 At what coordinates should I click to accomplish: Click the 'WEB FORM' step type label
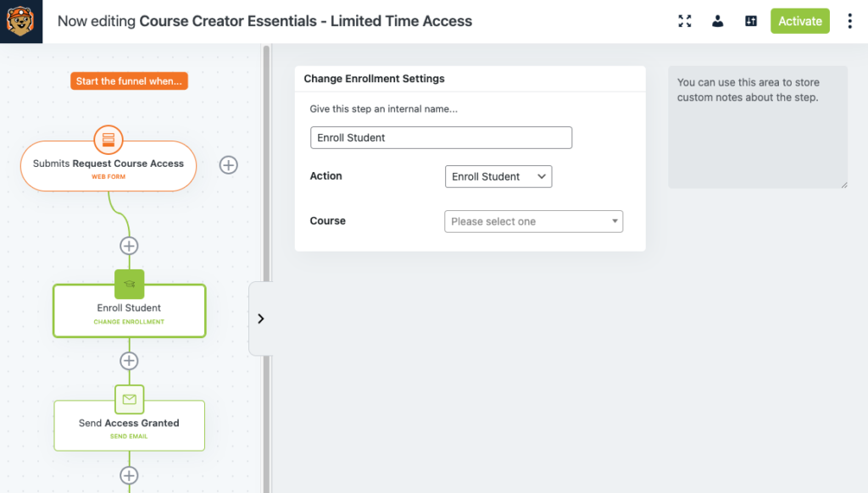[x=108, y=176]
